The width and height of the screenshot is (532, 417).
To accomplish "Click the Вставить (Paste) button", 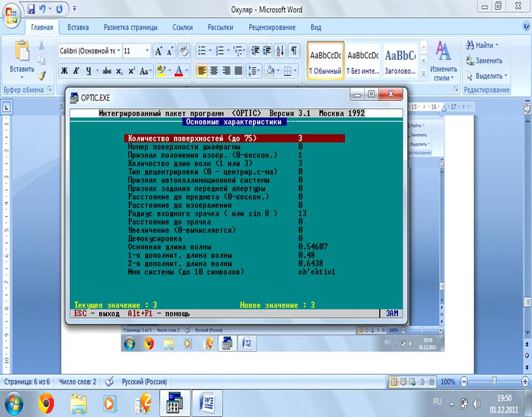I will (22, 59).
